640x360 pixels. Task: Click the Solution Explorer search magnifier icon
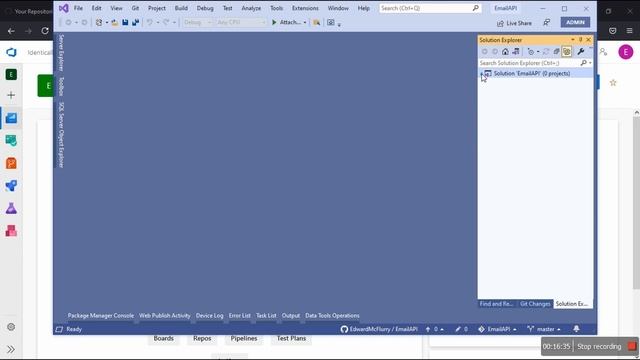point(583,63)
